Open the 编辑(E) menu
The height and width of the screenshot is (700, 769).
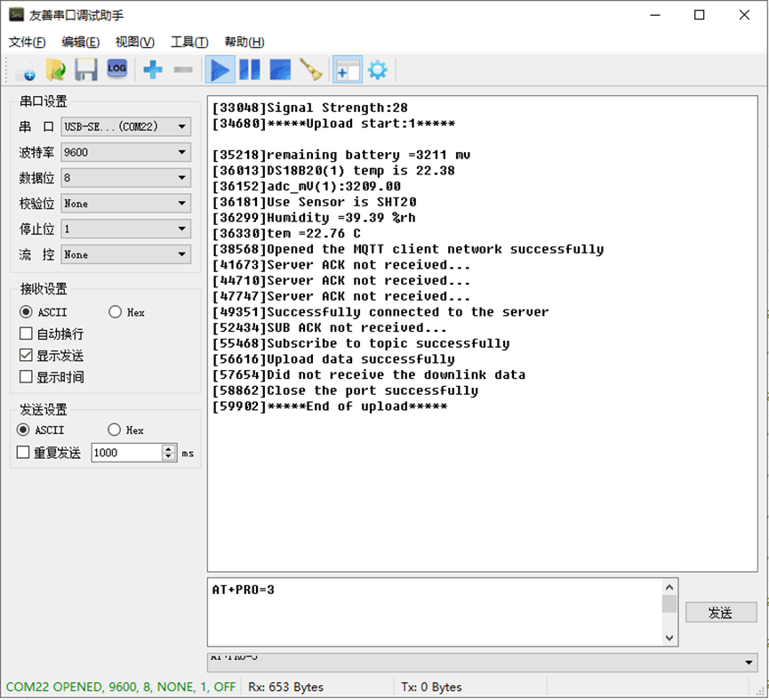point(80,42)
